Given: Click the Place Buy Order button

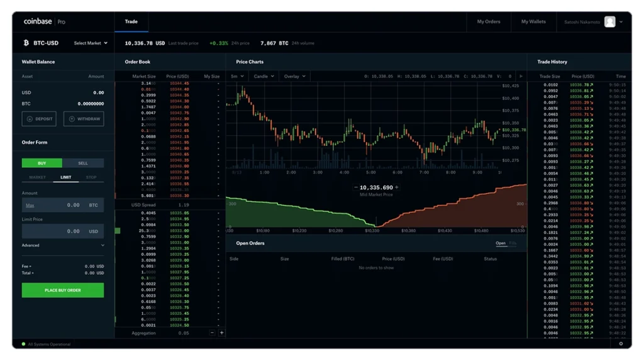Looking at the screenshot, I should [63, 290].
